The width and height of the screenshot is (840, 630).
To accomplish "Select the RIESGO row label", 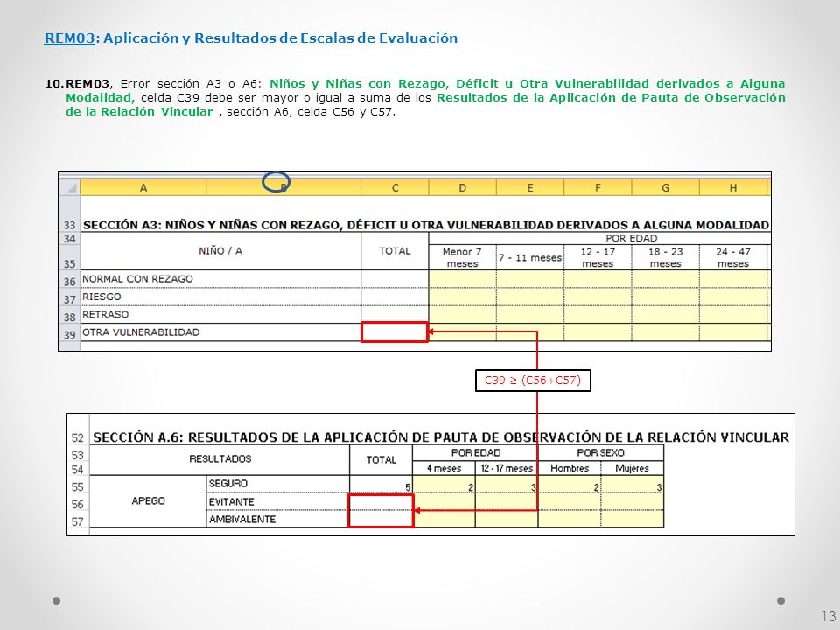I will pyautogui.click(x=220, y=297).
